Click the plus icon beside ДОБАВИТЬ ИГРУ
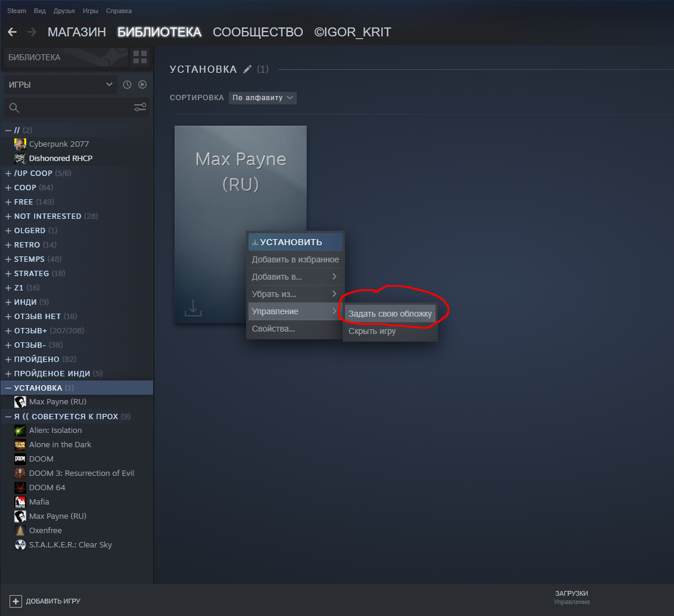Viewport: 674px width, 616px height. [15, 601]
